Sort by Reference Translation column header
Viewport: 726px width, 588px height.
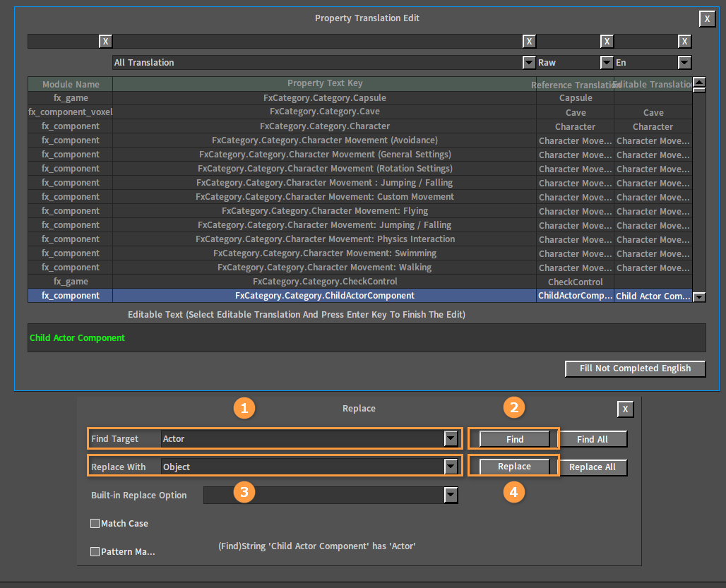(x=575, y=84)
